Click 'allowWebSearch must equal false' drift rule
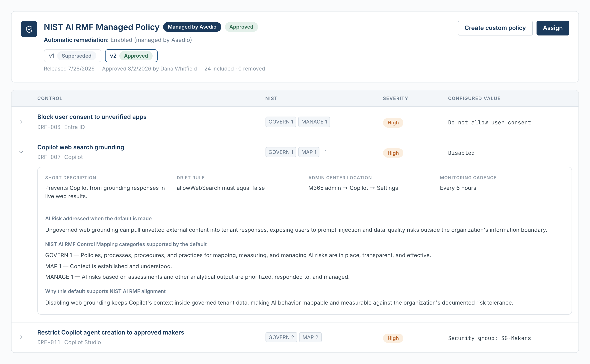590x364 pixels. (x=221, y=188)
